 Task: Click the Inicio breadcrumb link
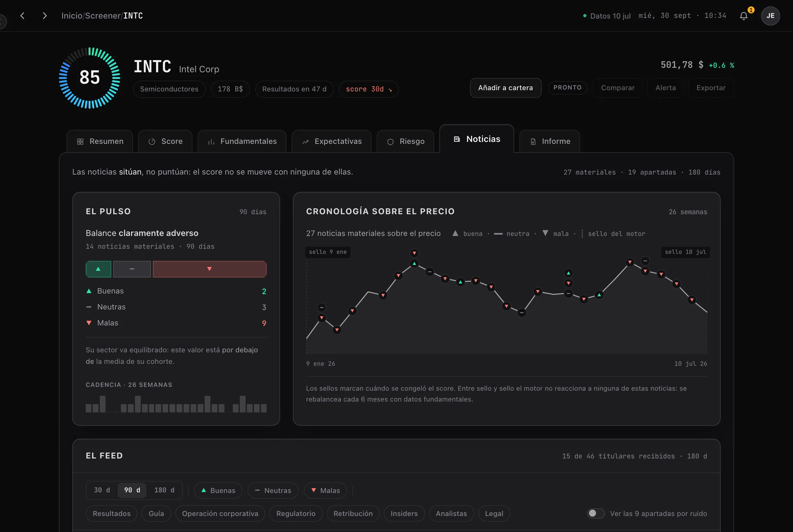[72, 16]
